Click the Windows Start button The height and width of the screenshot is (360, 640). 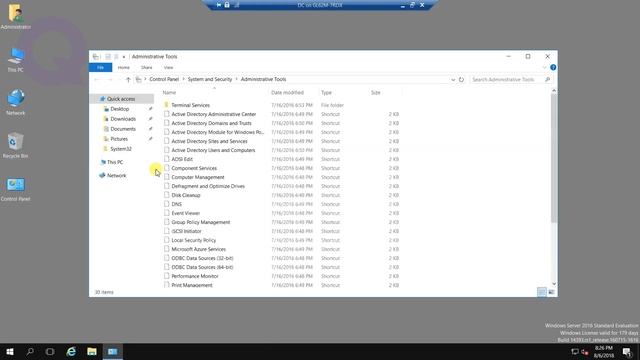coord(10,351)
